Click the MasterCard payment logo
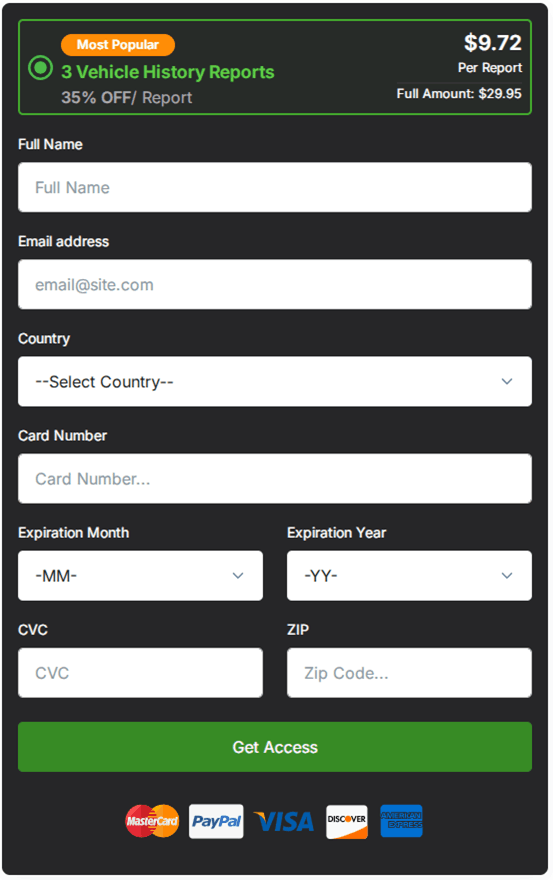Viewport: 553px width, 880px height. click(152, 821)
